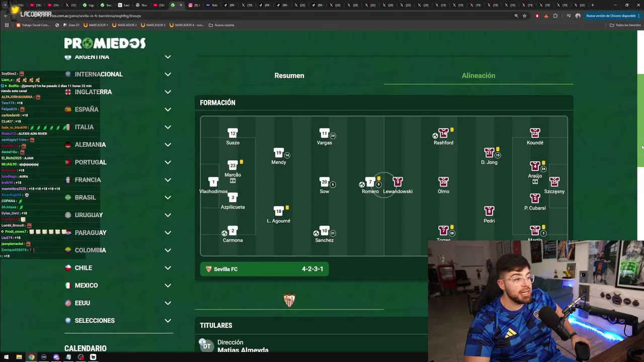
Task: Click the FORMACIÓN section heading
Action: click(x=217, y=103)
